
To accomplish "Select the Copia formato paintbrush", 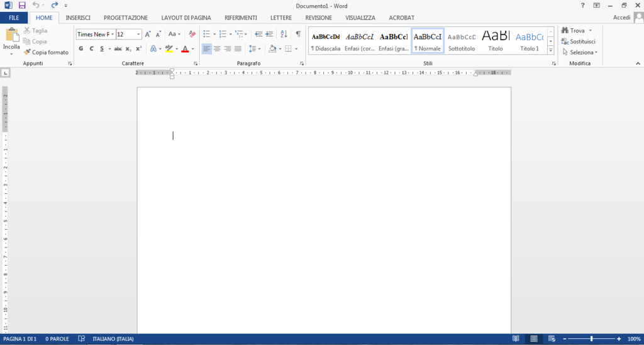I will point(46,52).
